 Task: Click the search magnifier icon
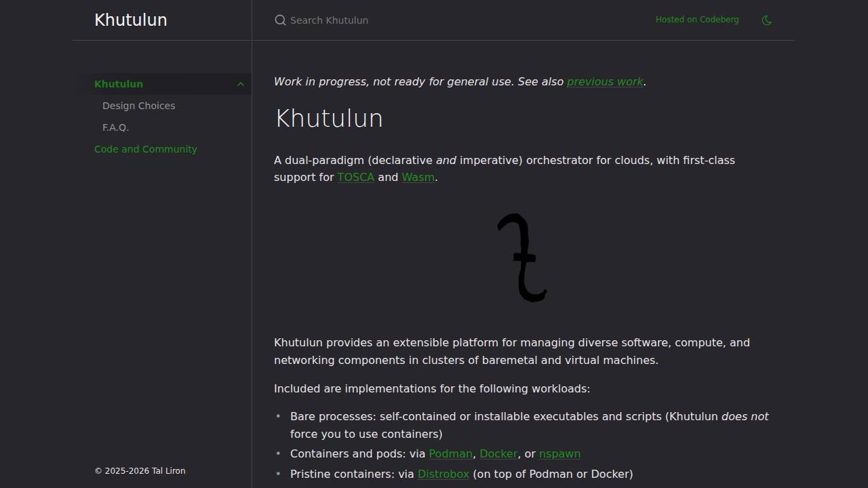(280, 20)
